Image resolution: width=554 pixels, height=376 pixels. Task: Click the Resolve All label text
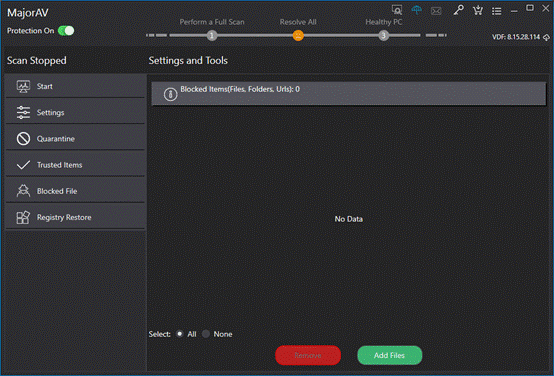tap(298, 22)
